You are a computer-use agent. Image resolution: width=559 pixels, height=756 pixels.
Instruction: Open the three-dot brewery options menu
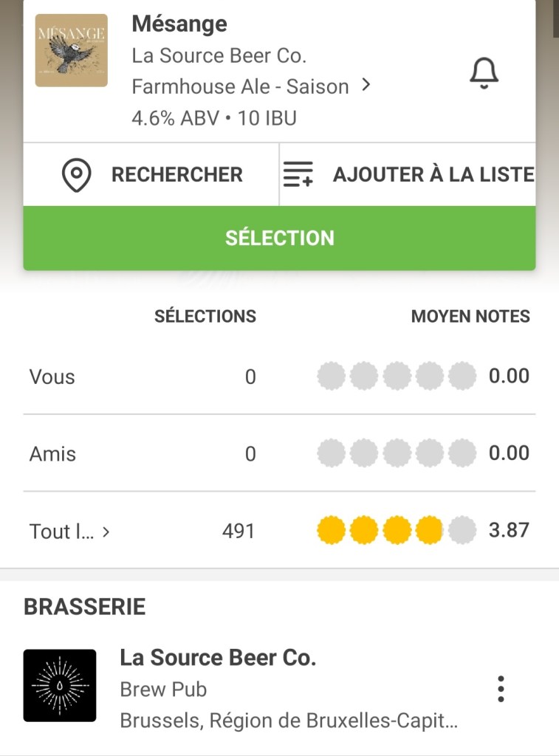501,688
